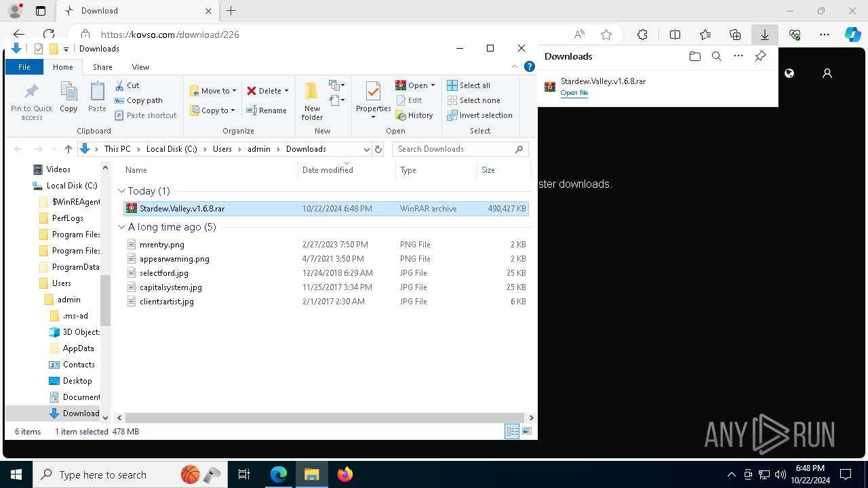Open Edge Extensions icon
The height and width of the screenshot is (488, 868).
(642, 35)
